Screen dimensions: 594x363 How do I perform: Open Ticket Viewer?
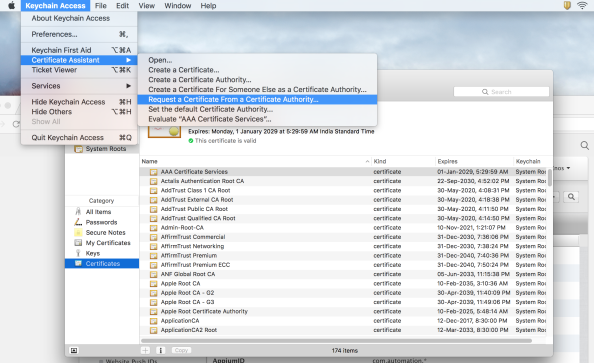tap(79, 70)
